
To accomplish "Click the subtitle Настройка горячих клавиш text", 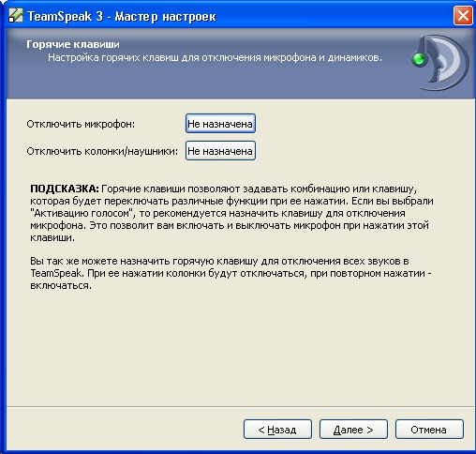I will point(215,57).
